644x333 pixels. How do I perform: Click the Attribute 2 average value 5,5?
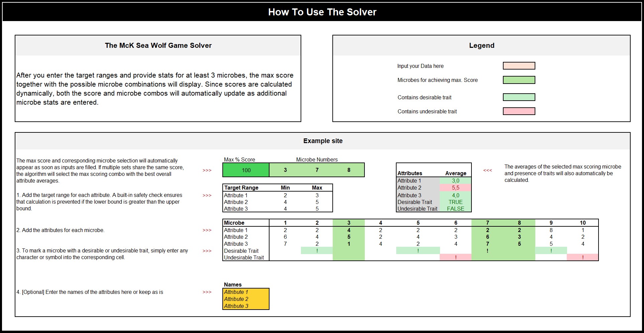point(455,188)
